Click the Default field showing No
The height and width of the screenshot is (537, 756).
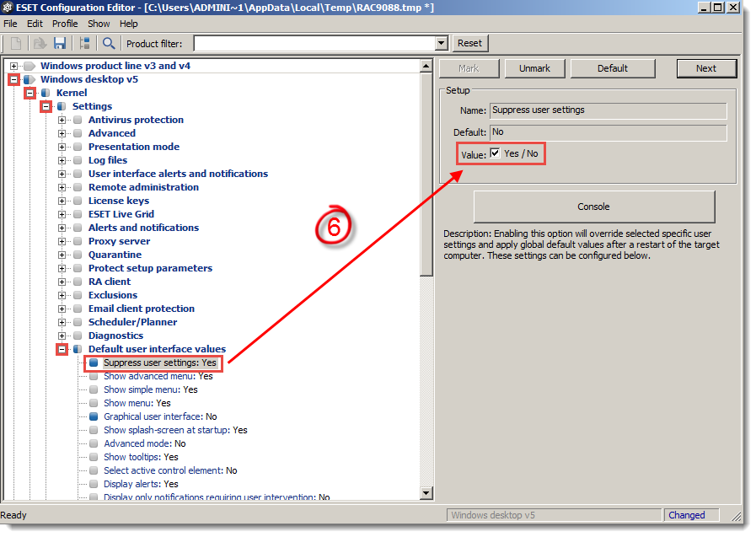[609, 132]
